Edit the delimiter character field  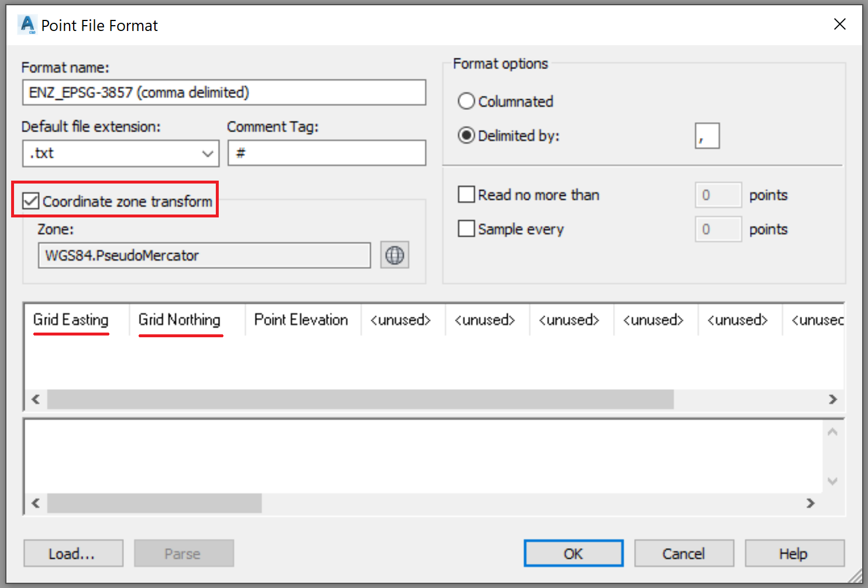click(707, 135)
